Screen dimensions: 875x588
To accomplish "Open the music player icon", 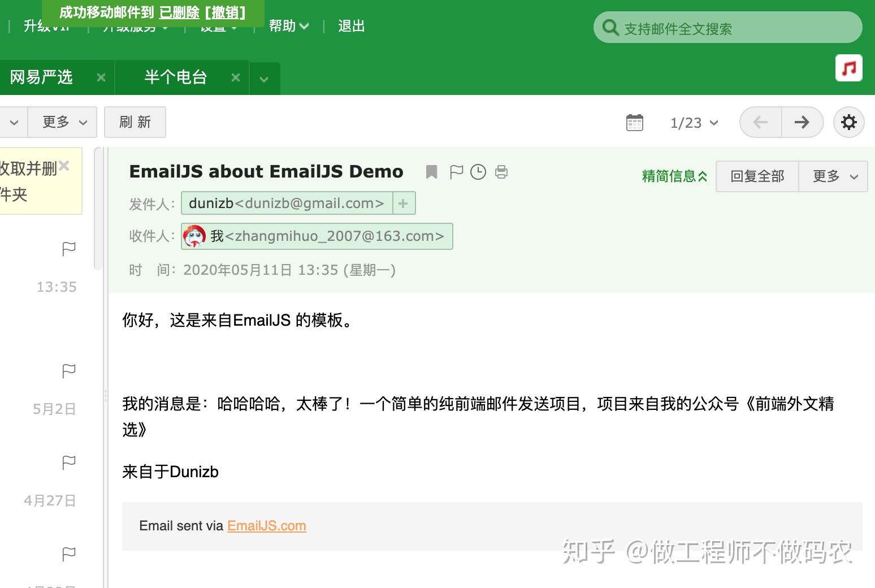I will (x=848, y=68).
